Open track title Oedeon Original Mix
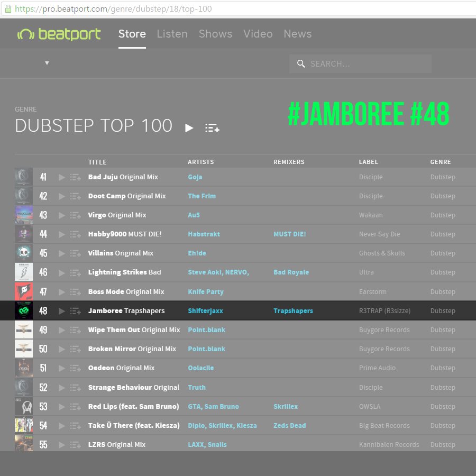 (x=122, y=368)
